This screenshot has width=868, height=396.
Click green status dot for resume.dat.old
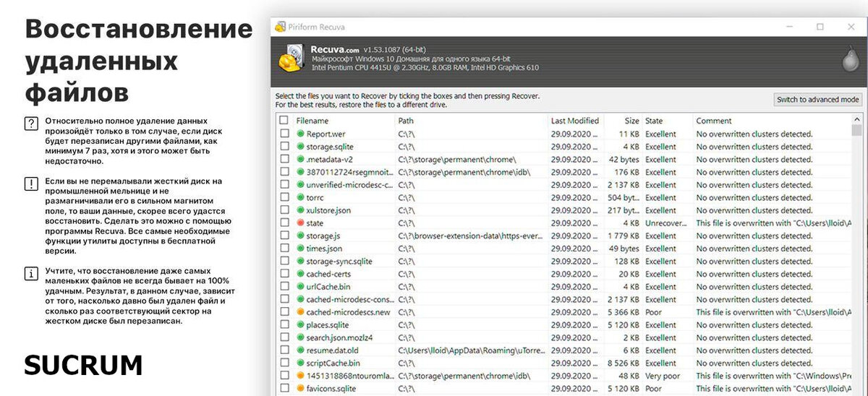pyautogui.click(x=300, y=350)
